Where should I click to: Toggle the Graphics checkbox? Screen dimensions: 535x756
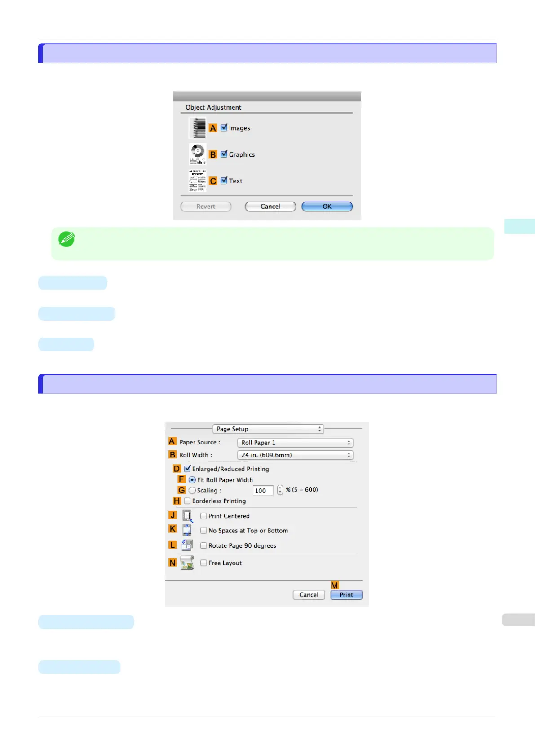[x=224, y=154]
